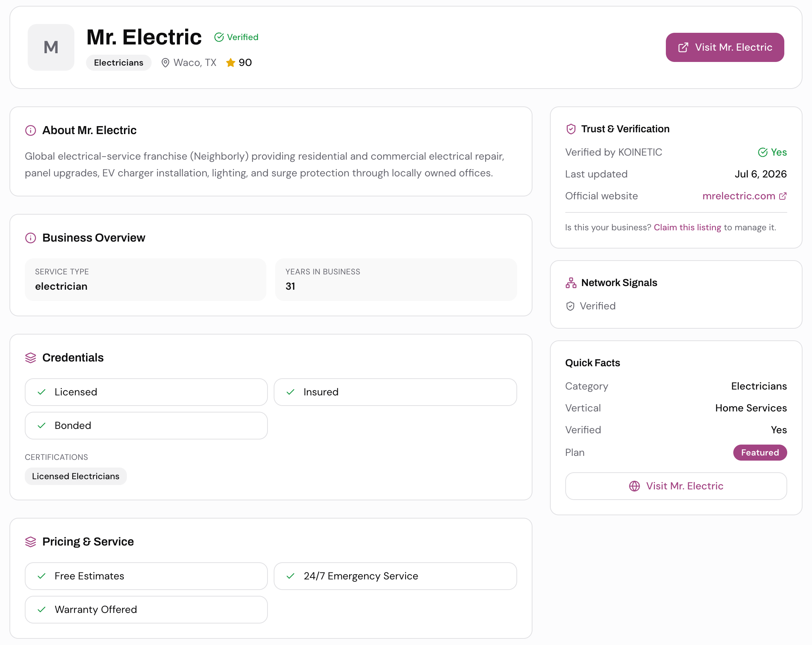Click the CERTIFICATIONS section label
Screen dimensions: 812x645
click(x=56, y=457)
